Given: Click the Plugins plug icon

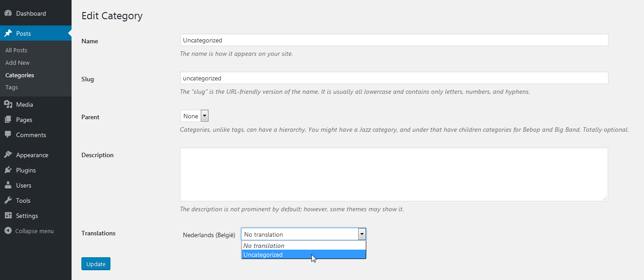Looking at the screenshot, I should point(8,170).
